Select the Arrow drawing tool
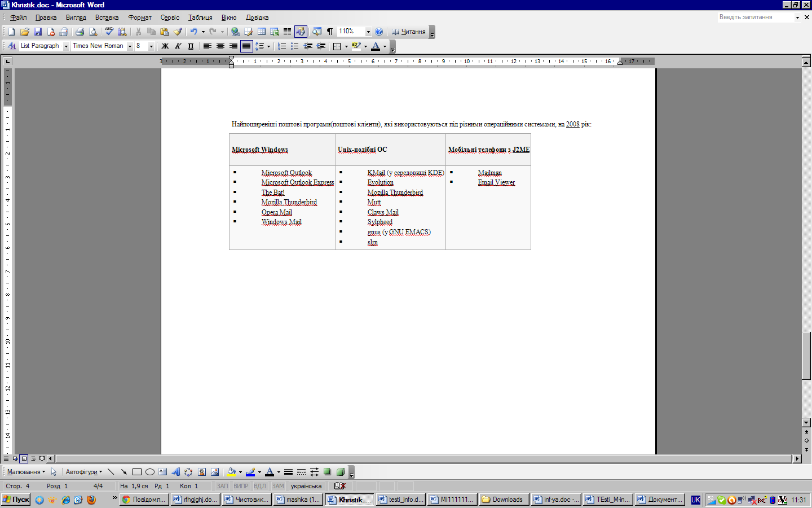Viewport: 812px width, 508px height. click(123, 472)
